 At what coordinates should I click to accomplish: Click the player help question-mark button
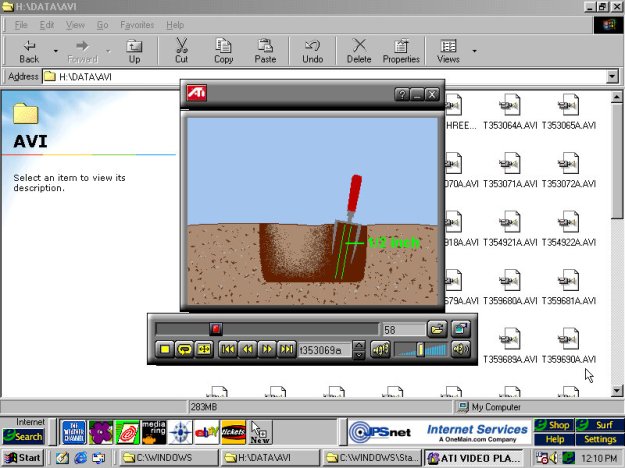pyautogui.click(x=402, y=94)
